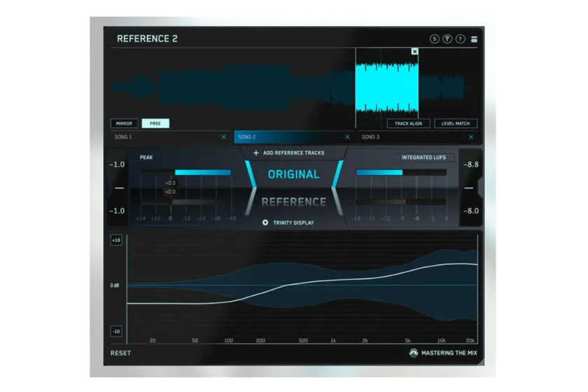The width and height of the screenshot is (588, 392).
Task: Open the PEAK meter type selector
Action: 146,157
